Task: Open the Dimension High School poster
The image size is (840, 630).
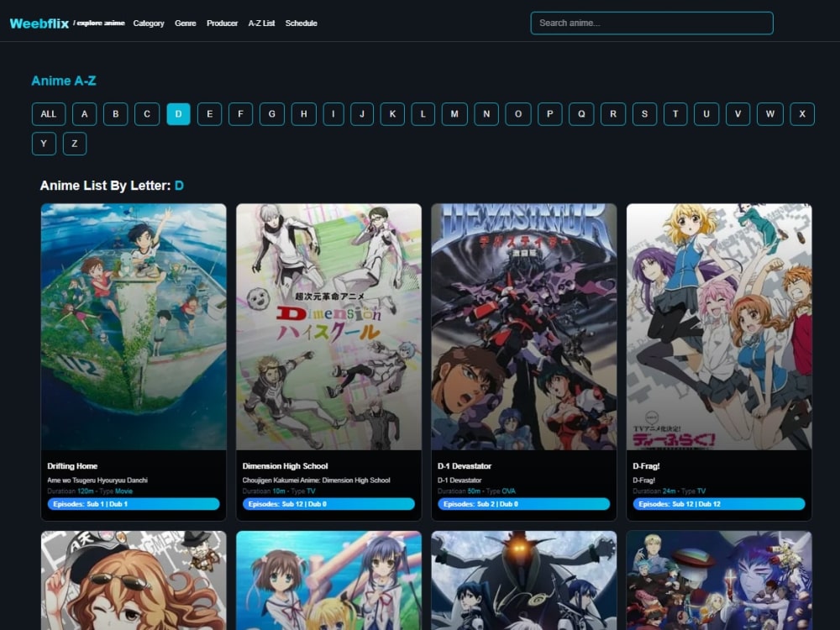Action: pyautogui.click(x=329, y=327)
